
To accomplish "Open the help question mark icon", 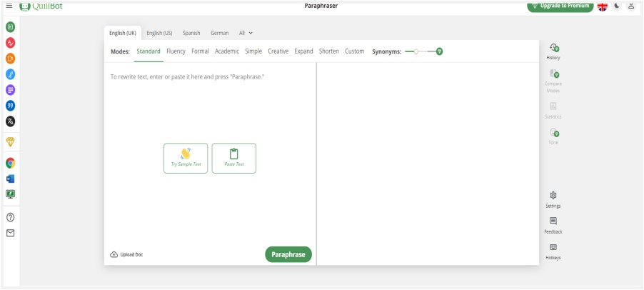I will point(10,217).
